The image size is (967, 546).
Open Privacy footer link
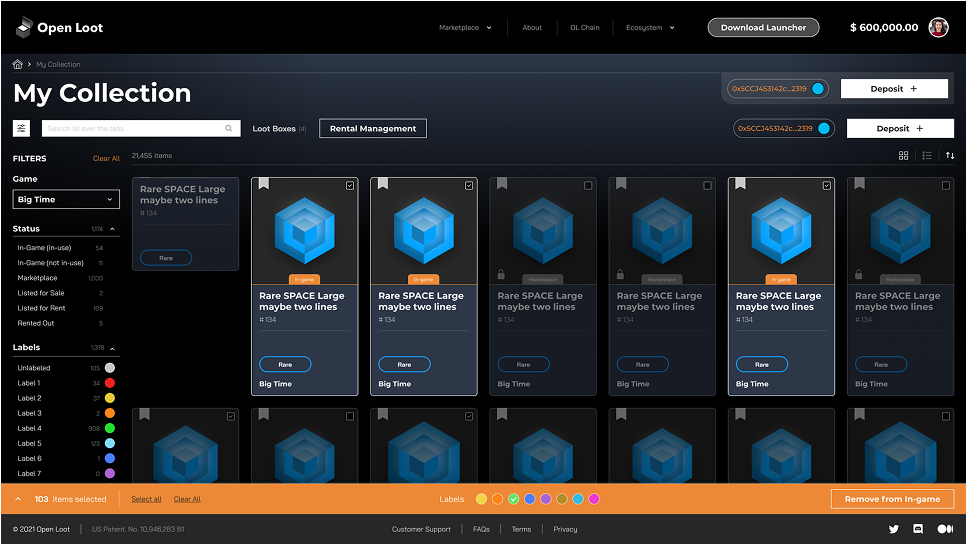[565, 529]
